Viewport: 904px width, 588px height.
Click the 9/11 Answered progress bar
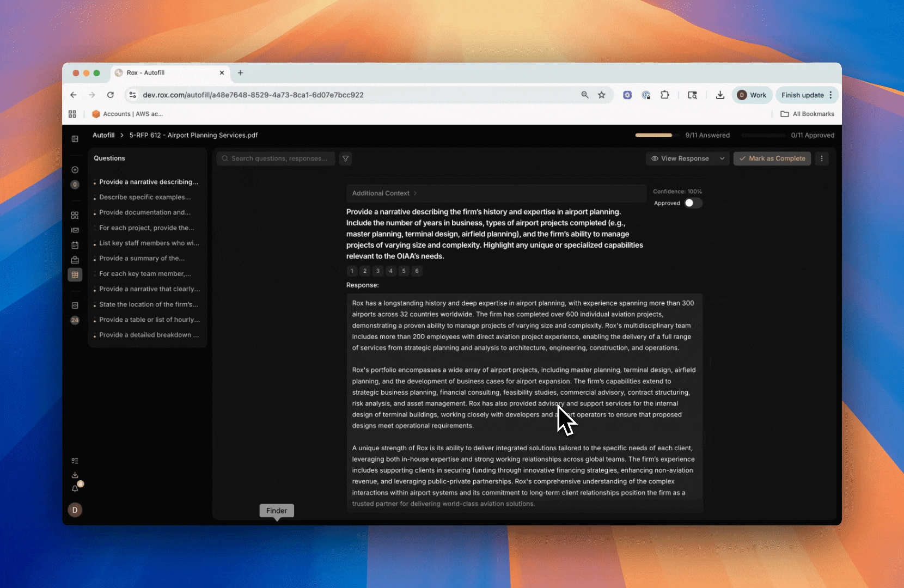pos(653,135)
